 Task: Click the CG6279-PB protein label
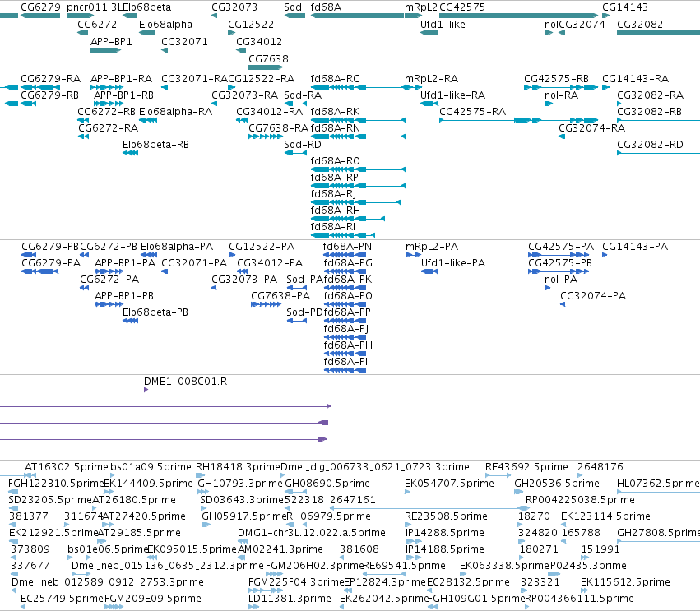coord(50,247)
